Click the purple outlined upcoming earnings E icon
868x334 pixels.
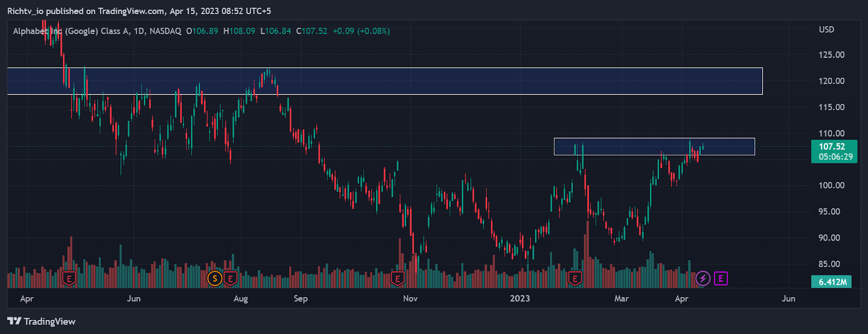721,279
